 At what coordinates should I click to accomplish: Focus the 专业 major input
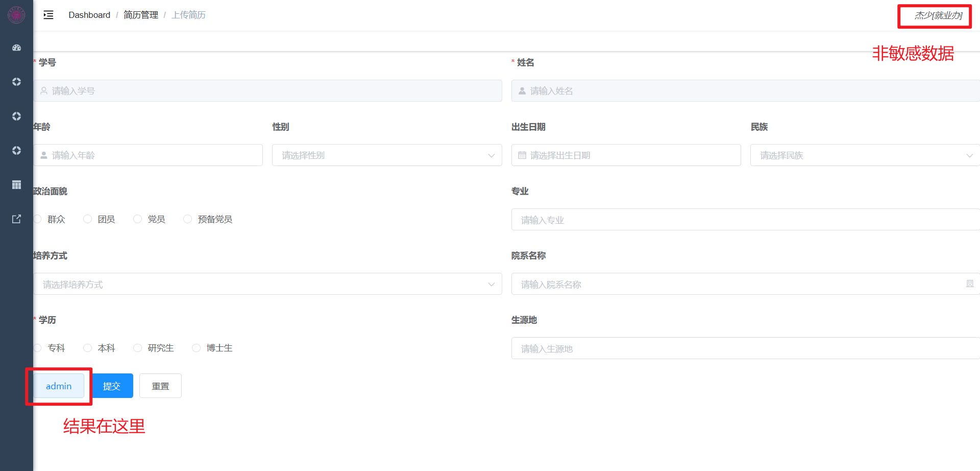tap(746, 220)
